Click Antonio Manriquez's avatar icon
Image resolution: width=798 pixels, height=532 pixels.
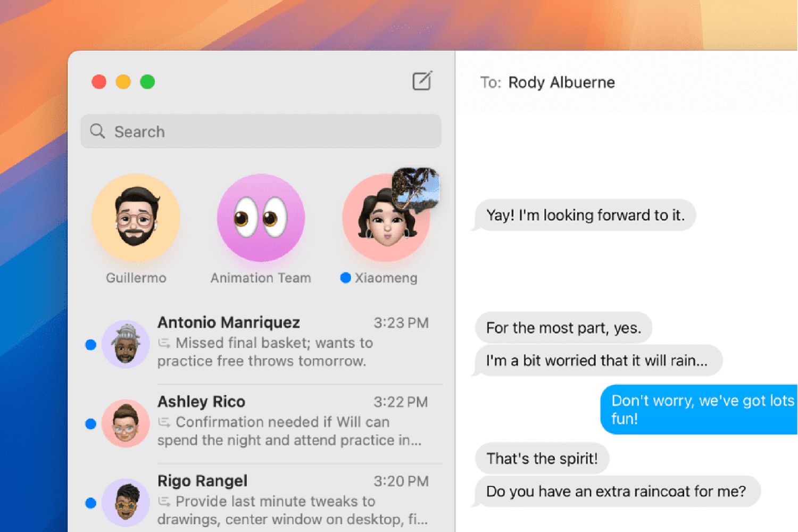point(126,344)
